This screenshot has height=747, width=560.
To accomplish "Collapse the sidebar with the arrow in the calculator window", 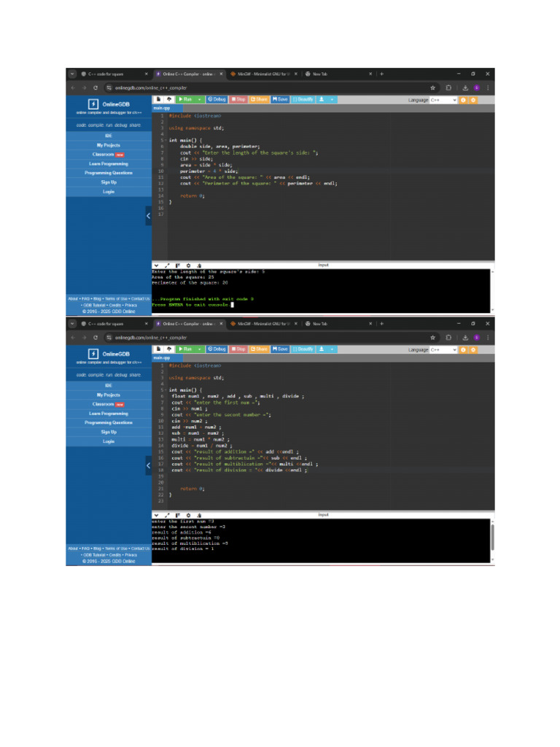I will click(x=148, y=465).
